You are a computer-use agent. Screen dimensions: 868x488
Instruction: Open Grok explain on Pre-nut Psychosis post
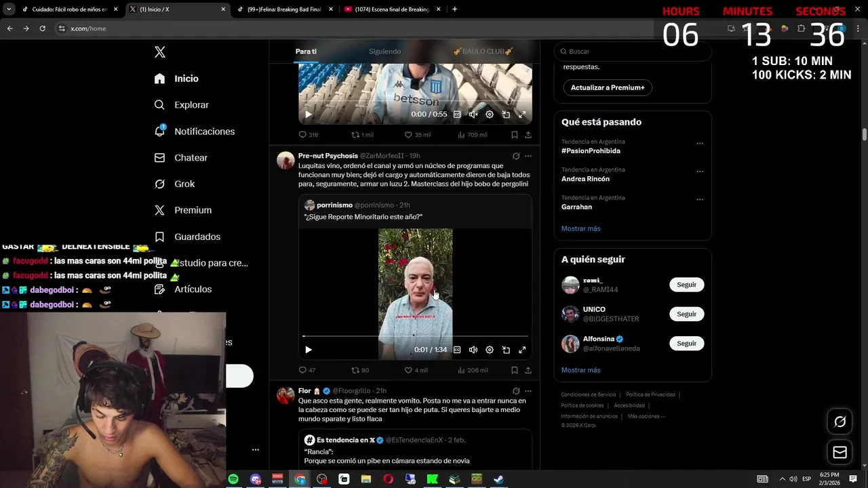(516, 156)
